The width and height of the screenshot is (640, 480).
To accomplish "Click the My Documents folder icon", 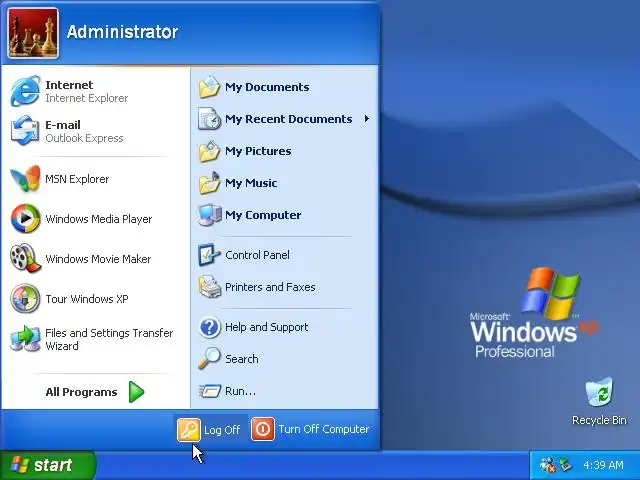I will pyautogui.click(x=209, y=87).
